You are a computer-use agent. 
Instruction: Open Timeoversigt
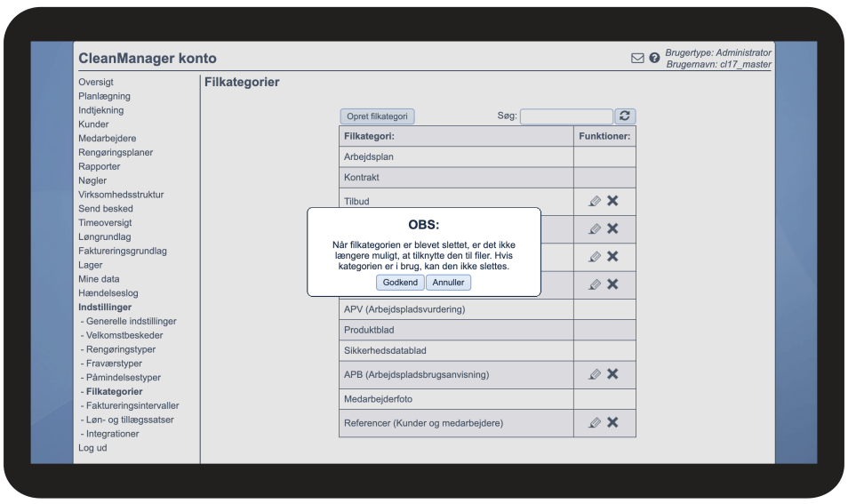105,223
